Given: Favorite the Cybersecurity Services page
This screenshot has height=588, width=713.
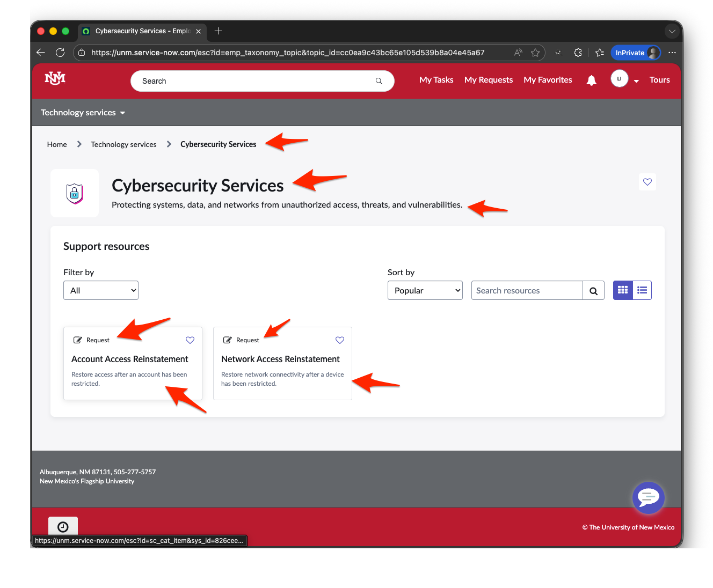Looking at the screenshot, I should coord(647,182).
